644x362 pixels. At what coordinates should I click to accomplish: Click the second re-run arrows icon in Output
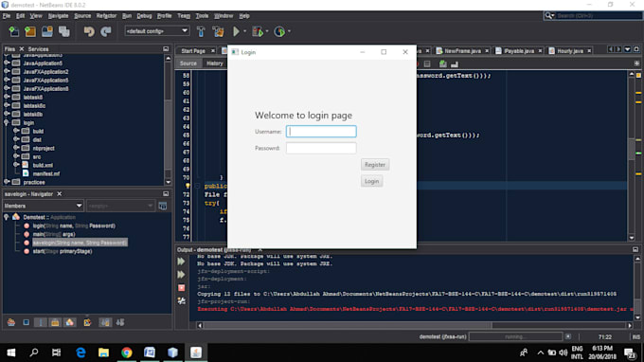[x=181, y=275]
